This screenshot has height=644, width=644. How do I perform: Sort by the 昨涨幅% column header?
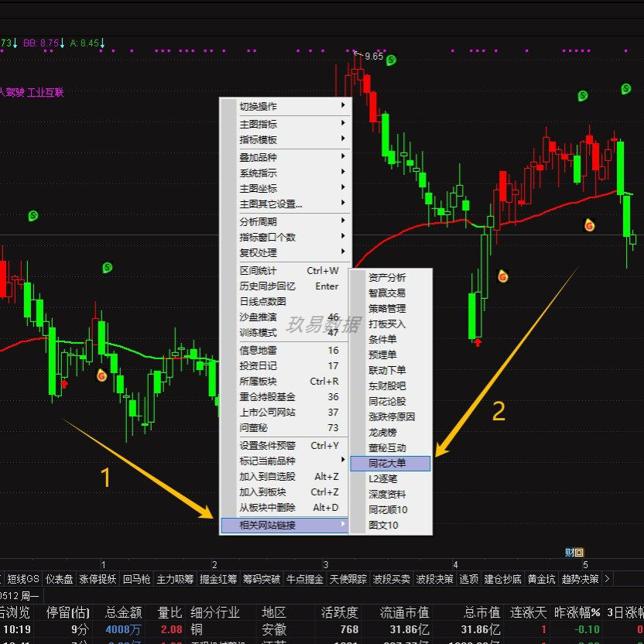577,612
